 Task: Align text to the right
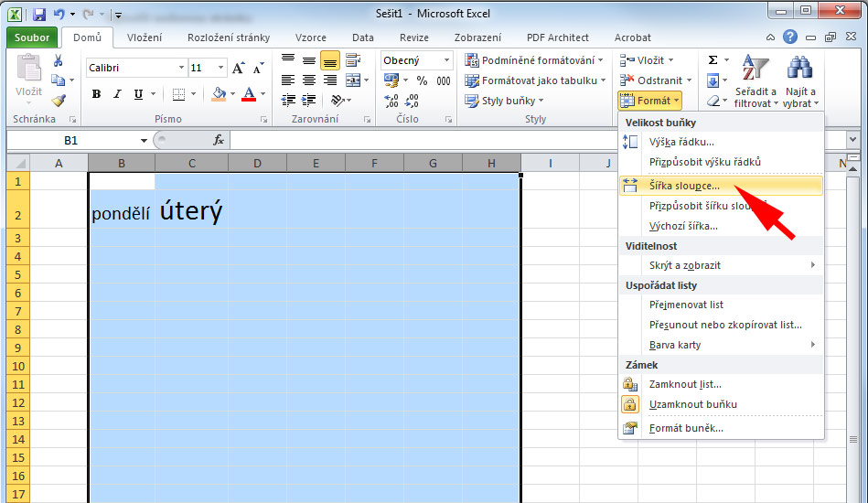pyautogui.click(x=330, y=80)
